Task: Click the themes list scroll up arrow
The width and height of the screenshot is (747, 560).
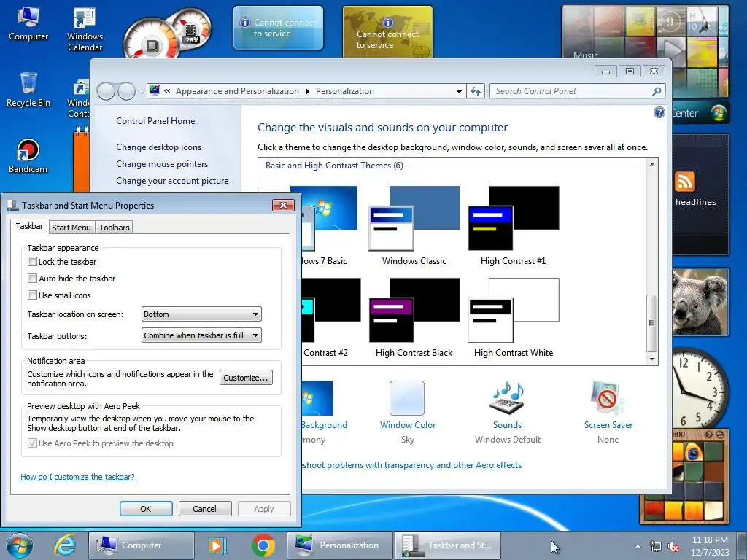Action: pyautogui.click(x=651, y=164)
